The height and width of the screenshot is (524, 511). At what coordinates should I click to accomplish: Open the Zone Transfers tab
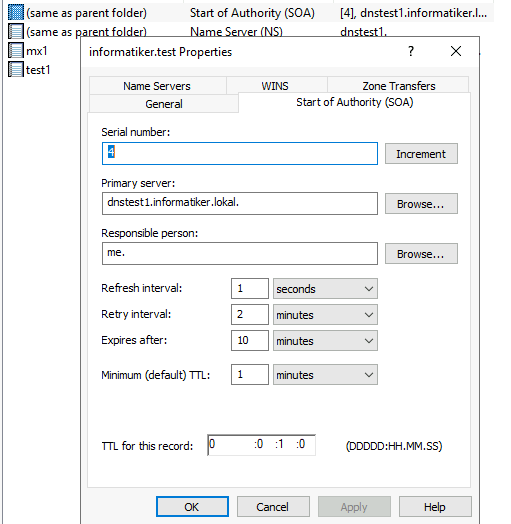398,86
